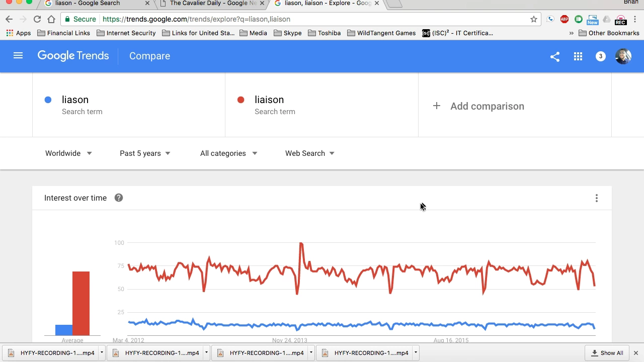The width and height of the screenshot is (644, 362).
Task: Click the red dot for liaison
Action: coord(240,100)
